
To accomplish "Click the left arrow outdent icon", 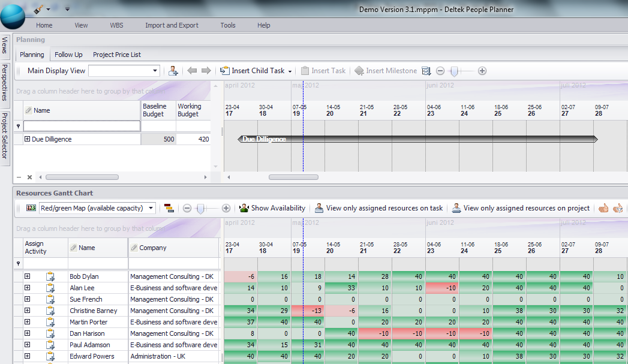I will point(192,71).
